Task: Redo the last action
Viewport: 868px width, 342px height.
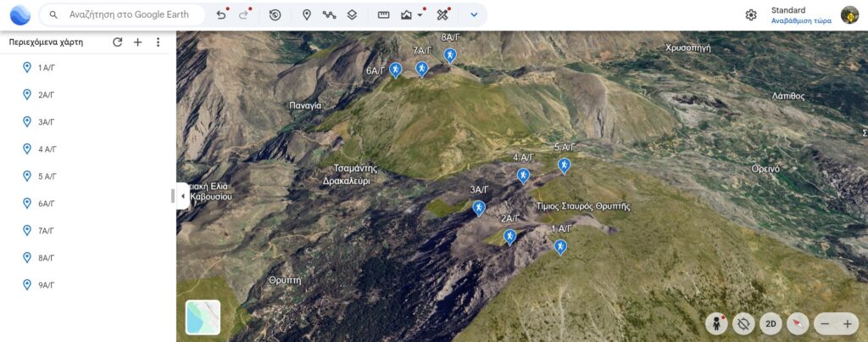Action: point(243,15)
